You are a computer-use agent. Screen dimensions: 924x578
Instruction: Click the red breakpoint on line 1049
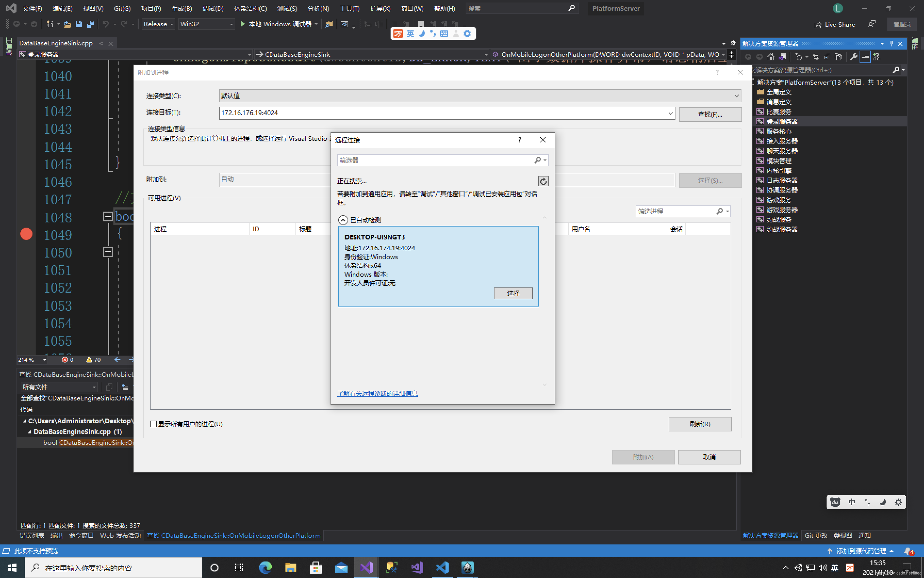[26, 234]
